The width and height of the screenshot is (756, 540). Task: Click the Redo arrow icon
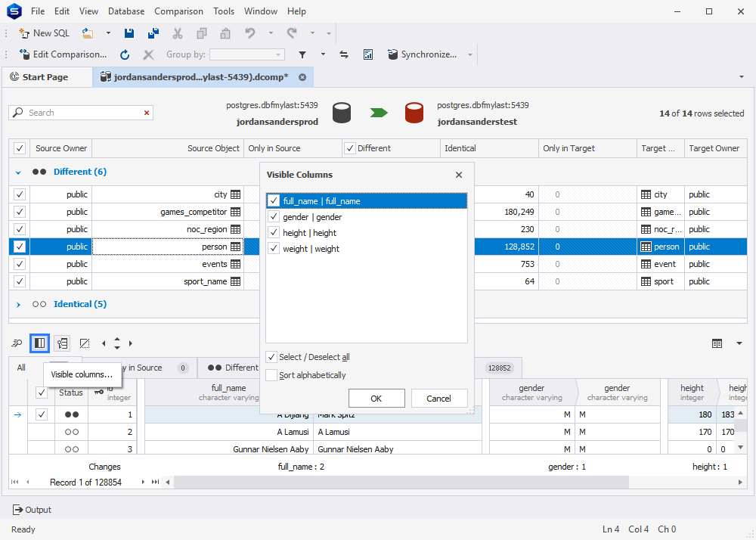coord(292,33)
